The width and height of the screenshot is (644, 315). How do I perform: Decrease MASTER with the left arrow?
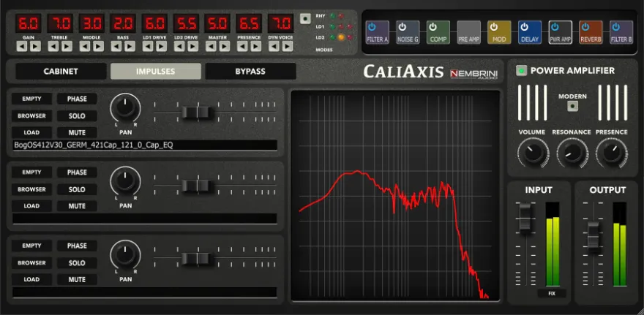pyautogui.click(x=211, y=46)
